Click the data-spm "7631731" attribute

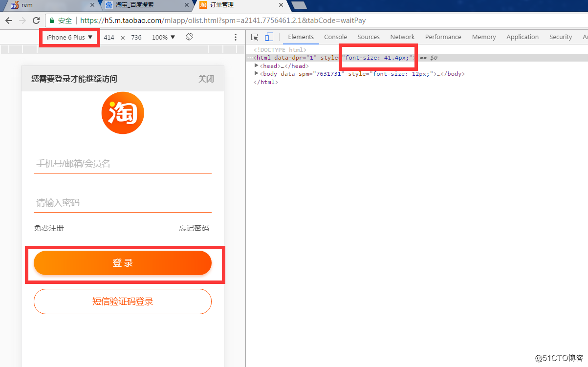[313, 74]
